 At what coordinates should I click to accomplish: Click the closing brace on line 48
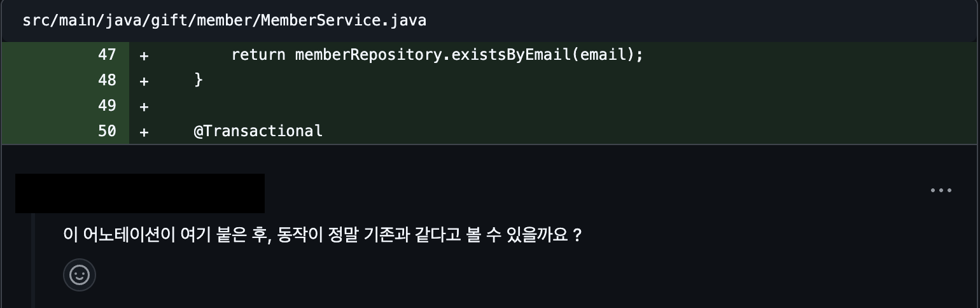[198, 80]
